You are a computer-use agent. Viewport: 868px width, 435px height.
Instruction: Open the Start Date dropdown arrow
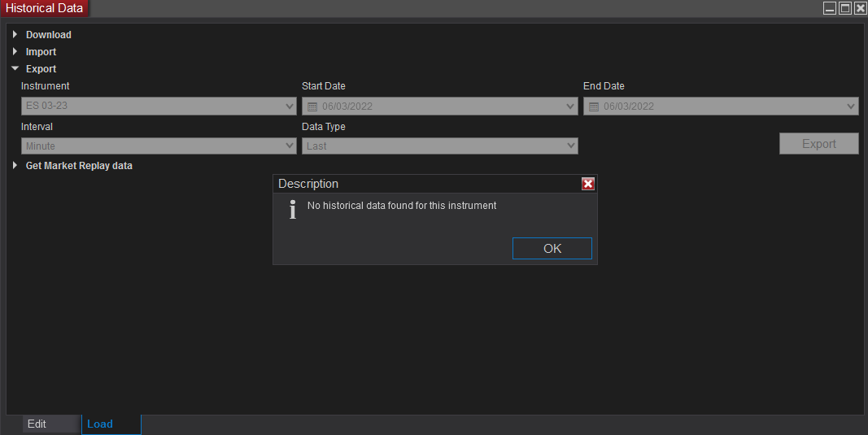pos(571,107)
